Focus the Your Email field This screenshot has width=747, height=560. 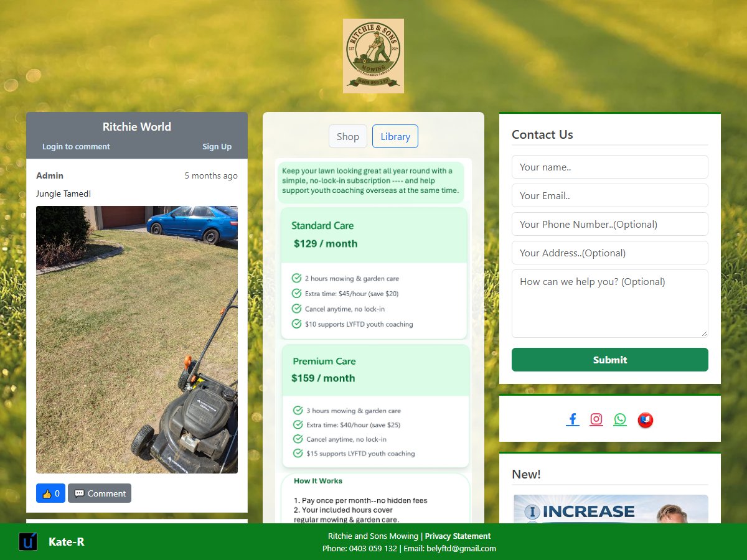pos(610,195)
